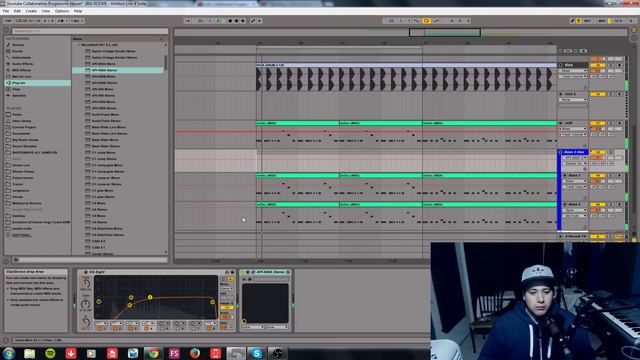Click the transport Play button
Viewport: 640px width, 360px height.
tap(223, 20)
